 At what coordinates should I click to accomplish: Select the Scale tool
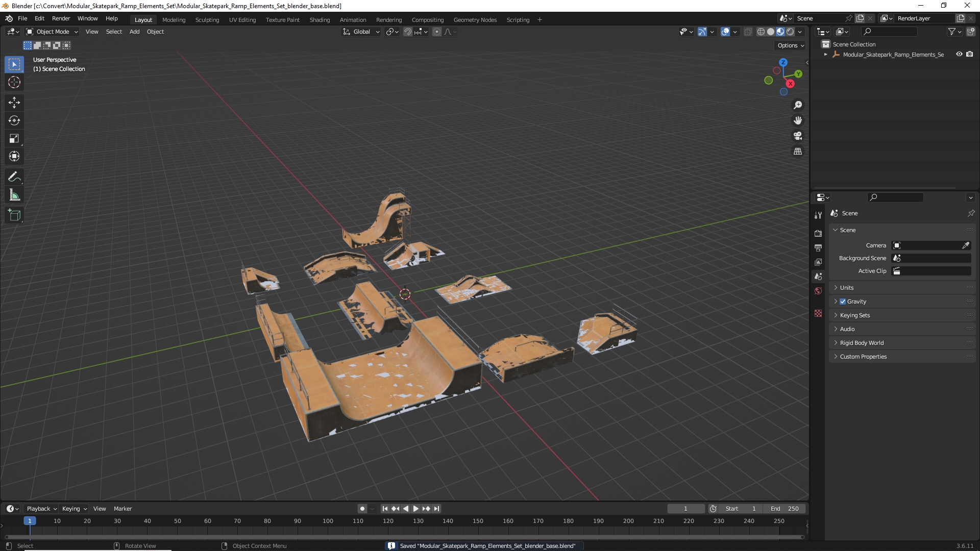point(14,138)
